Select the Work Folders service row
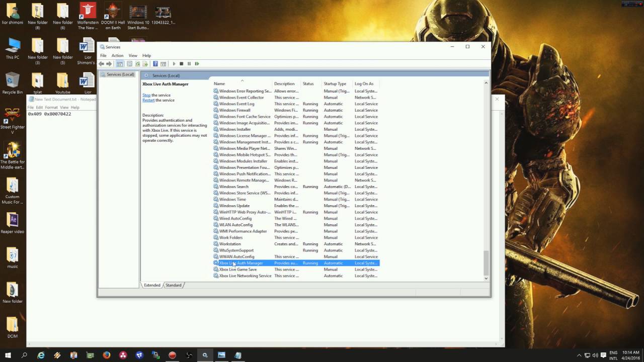The width and height of the screenshot is (644, 362). pyautogui.click(x=296, y=237)
